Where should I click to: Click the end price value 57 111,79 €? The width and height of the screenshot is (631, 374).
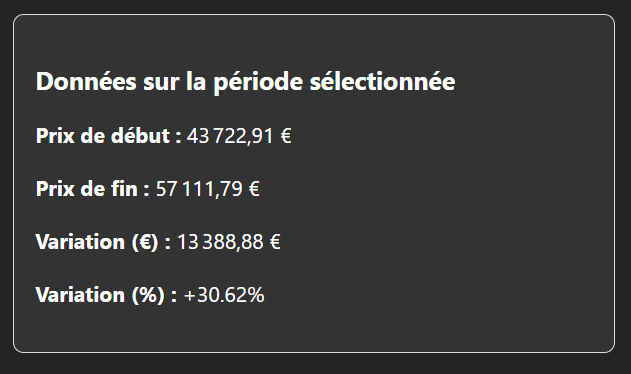pyautogui.click(x=208, y=189)
